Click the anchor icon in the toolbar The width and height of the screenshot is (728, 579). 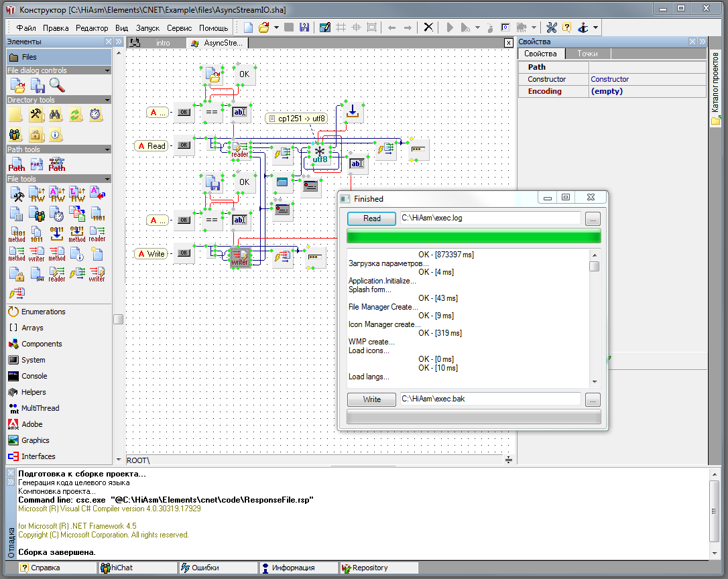point(583,27)
